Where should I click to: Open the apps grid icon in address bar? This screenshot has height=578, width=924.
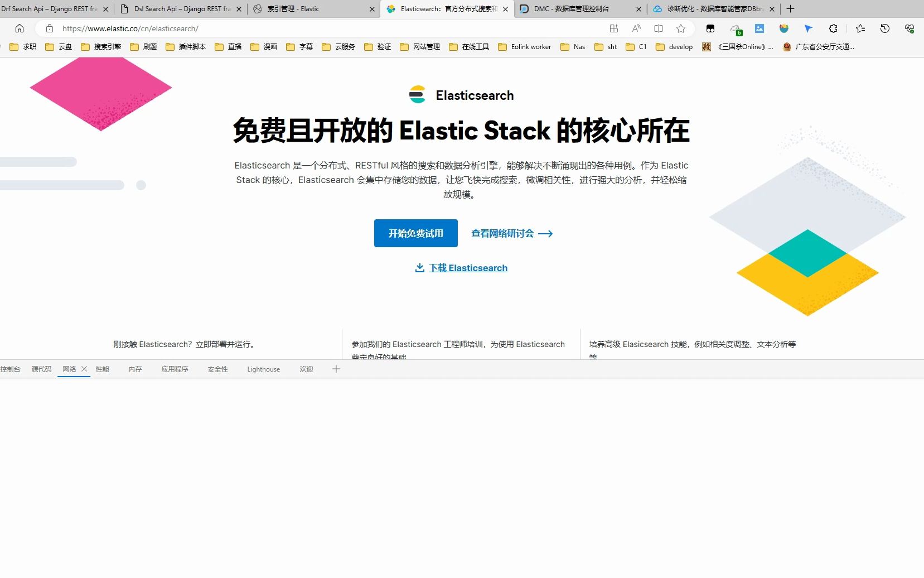(614, 28)
